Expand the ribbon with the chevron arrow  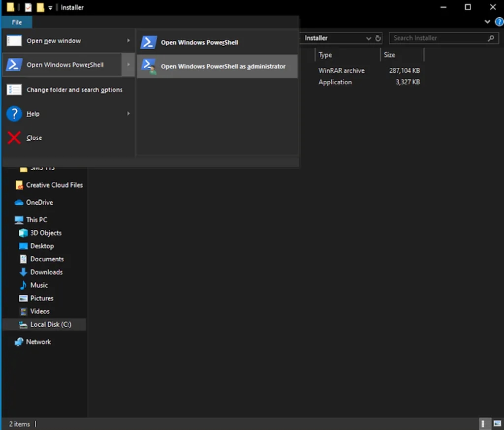487,22
